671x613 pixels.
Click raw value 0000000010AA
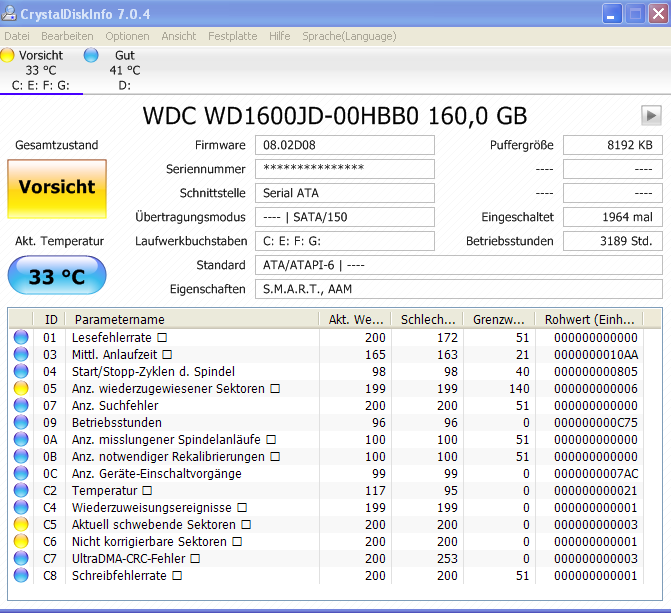click(x=596, y=355)
